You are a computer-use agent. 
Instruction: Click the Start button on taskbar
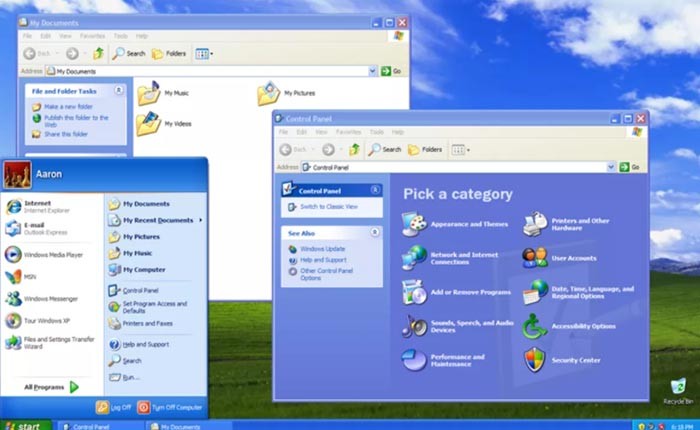coord(25,426)
